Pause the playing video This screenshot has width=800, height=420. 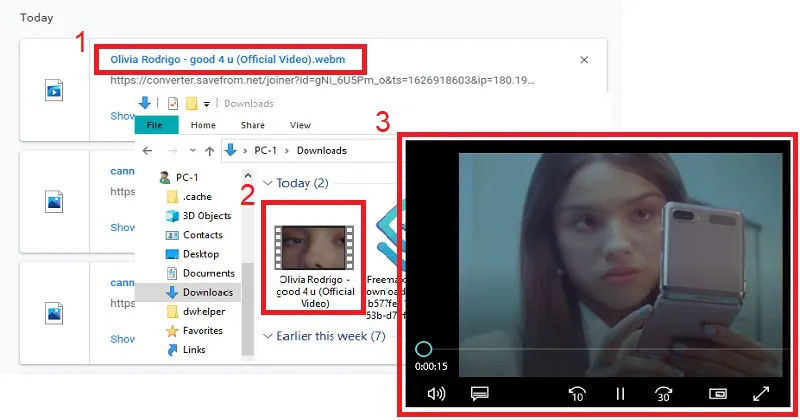point(620,393)
